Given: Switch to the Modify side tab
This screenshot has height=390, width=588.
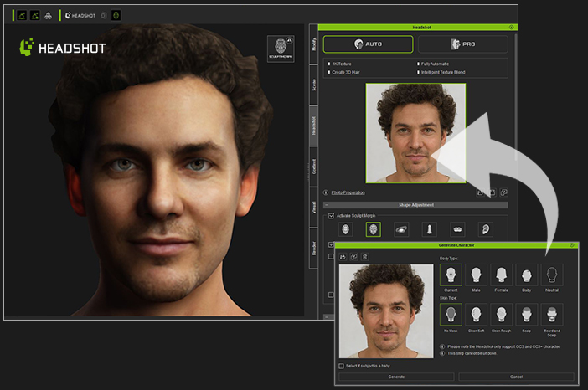Looking at the screenshot, I should tap(314, 45).
